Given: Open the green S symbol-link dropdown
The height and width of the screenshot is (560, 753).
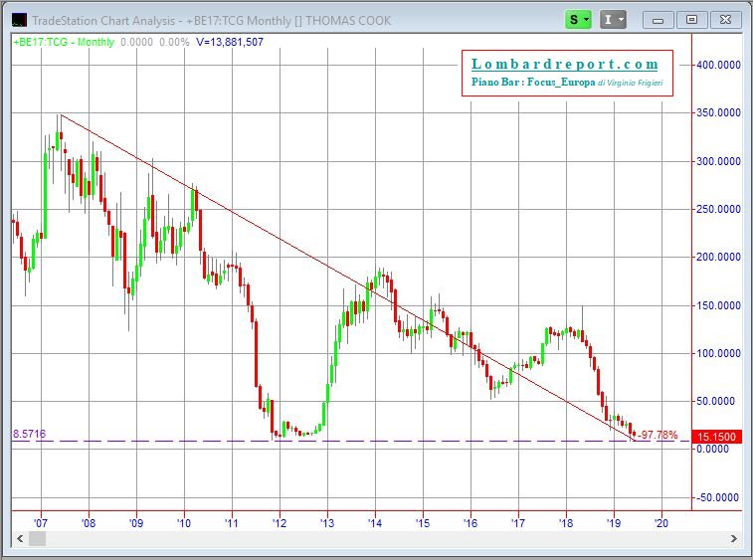Looking at the screenshot, I should coord(578,20).
